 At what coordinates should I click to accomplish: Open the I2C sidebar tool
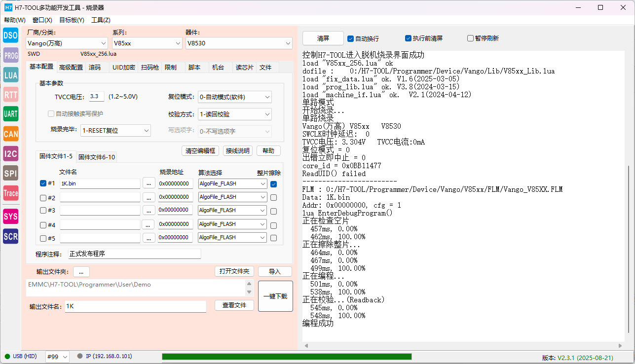[10, 153]
